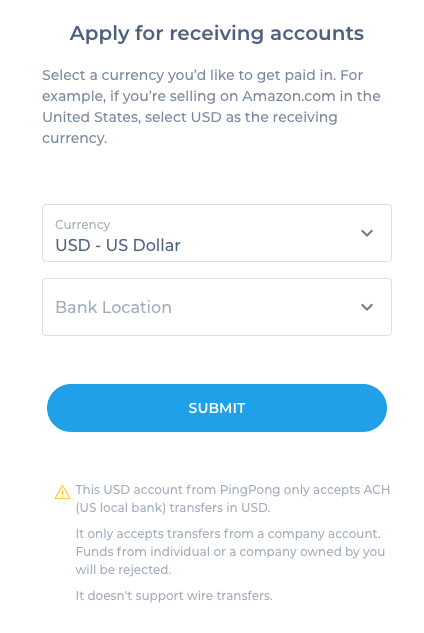Click the 'Amazon.com' text in the description
Screen dimensions: 424x633
(289, 96)
